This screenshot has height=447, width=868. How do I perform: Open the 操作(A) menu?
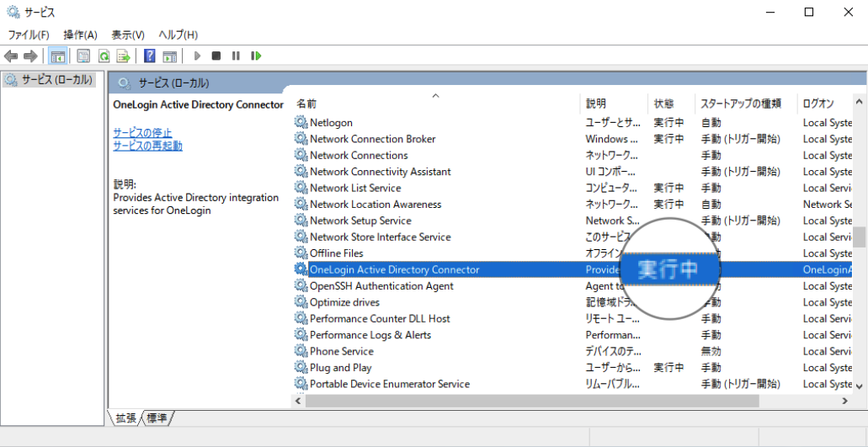tap(80, 35)
